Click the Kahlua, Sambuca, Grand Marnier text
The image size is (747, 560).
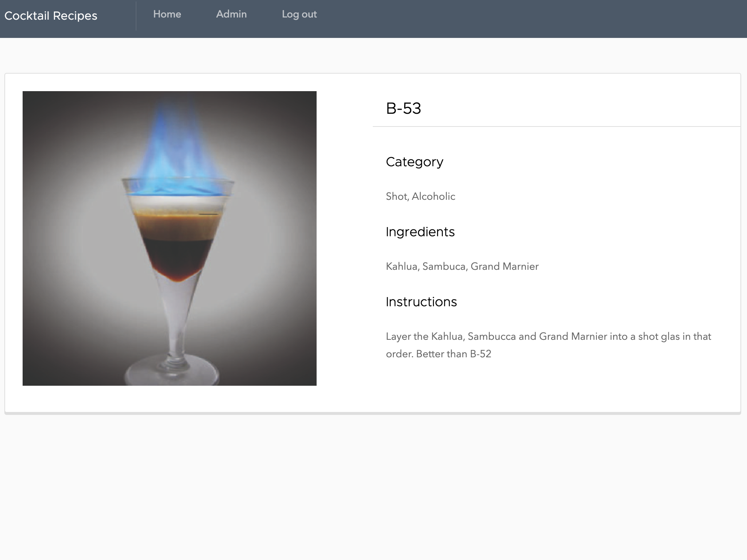[x=462, y=267]
